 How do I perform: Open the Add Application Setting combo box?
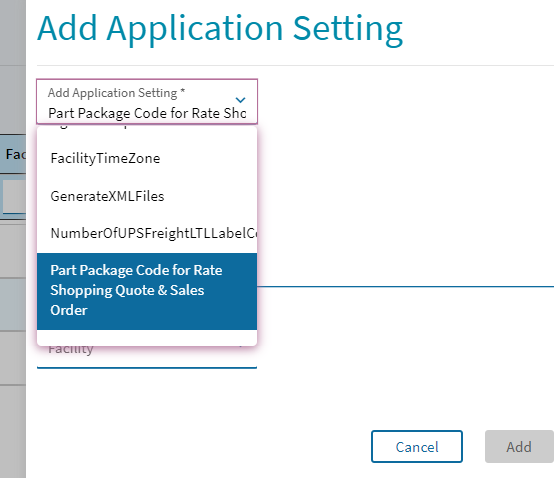[x=147, y=102]
